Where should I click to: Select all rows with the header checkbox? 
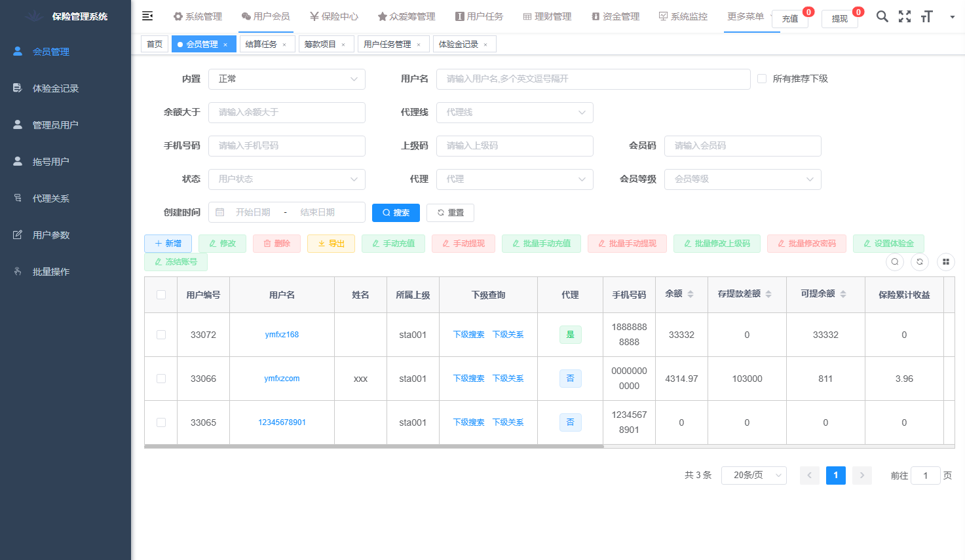[x=161, y=295]
